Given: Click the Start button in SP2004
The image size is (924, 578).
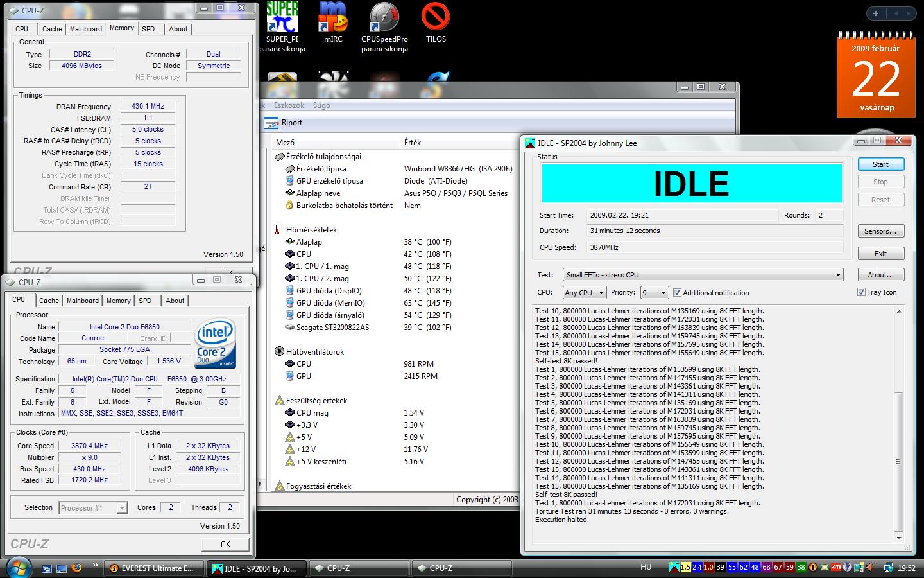Looking at the screenshot, I should (x=880, y=164).
